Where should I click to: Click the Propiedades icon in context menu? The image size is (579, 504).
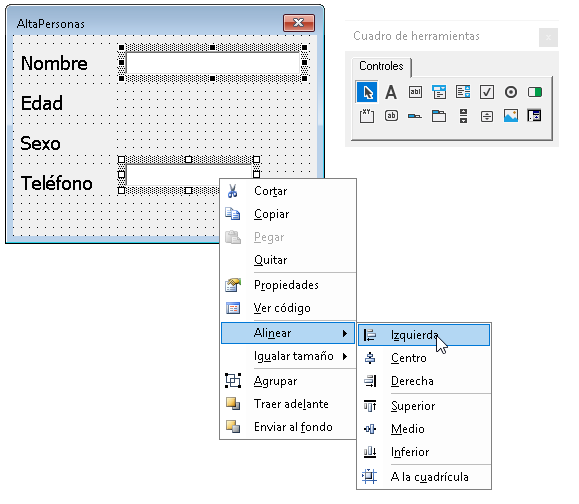(233, 285)
